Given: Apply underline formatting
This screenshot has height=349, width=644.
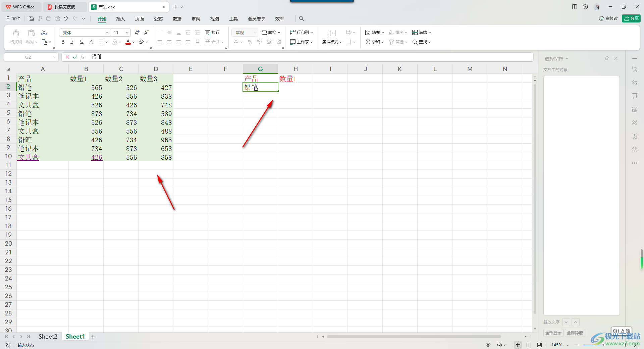Looking at the screenshot, I should (82, 42).
